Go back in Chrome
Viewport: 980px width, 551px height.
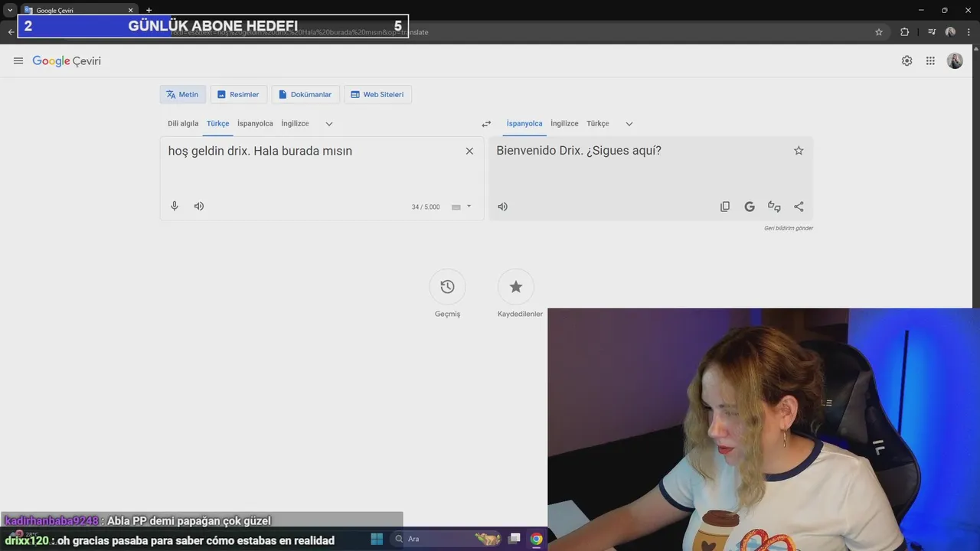(11, 32)
